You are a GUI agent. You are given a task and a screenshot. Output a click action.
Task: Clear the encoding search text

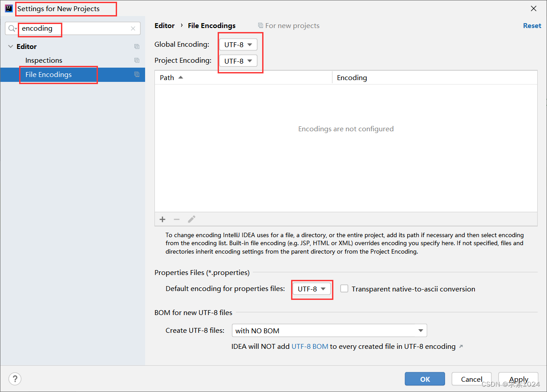point(133,28)
